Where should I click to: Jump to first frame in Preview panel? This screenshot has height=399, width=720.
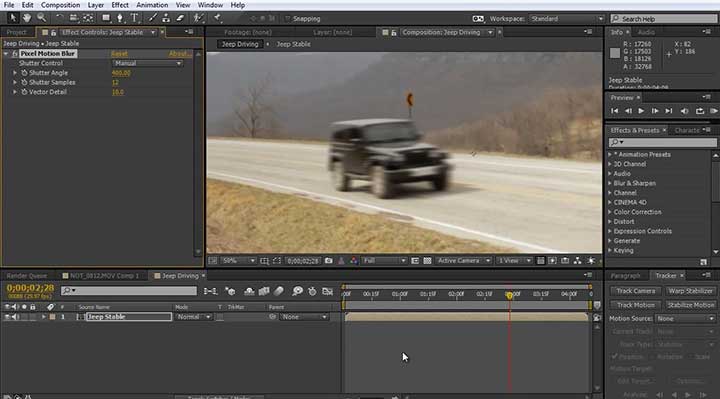614,111
